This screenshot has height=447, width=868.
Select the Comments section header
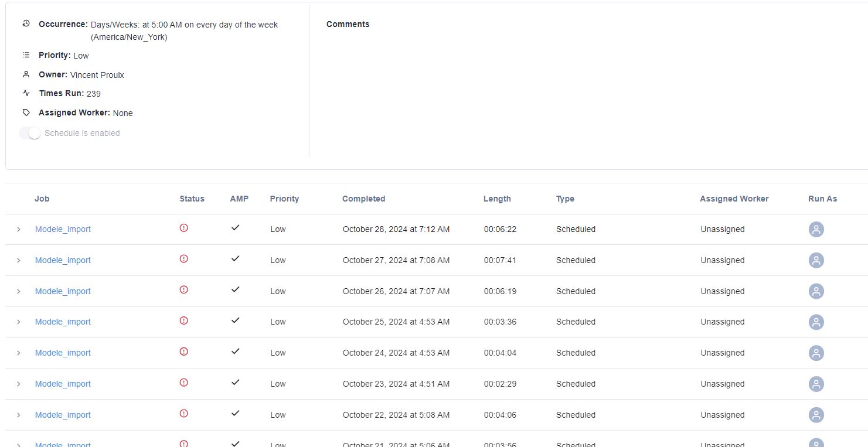pyautogui.click(x=348, y=24)
